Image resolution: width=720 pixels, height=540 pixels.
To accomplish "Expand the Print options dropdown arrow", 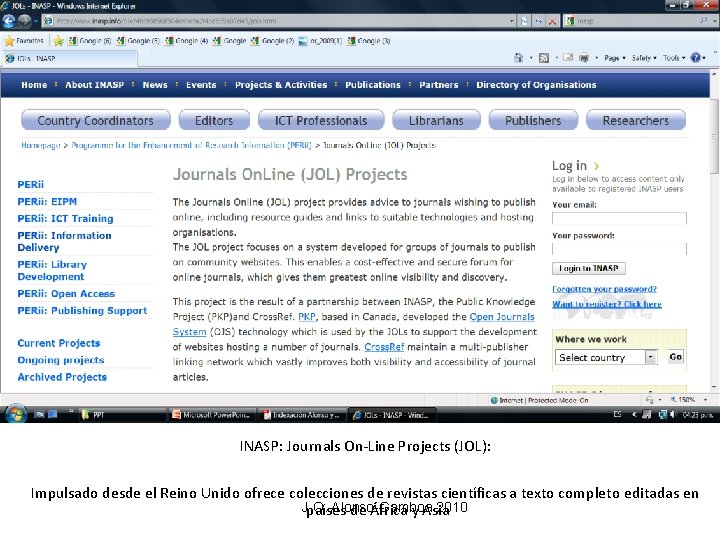I will tap(596, 58).
